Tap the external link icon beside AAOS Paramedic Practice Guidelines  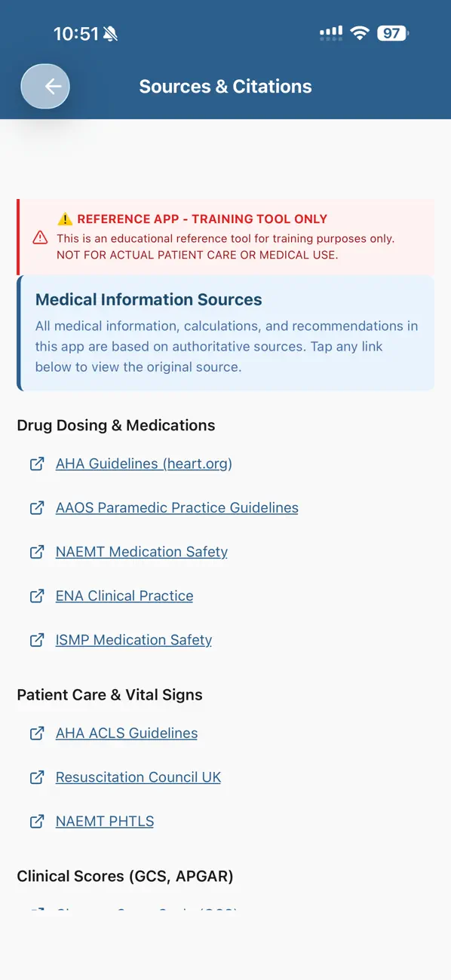point(37,507)
